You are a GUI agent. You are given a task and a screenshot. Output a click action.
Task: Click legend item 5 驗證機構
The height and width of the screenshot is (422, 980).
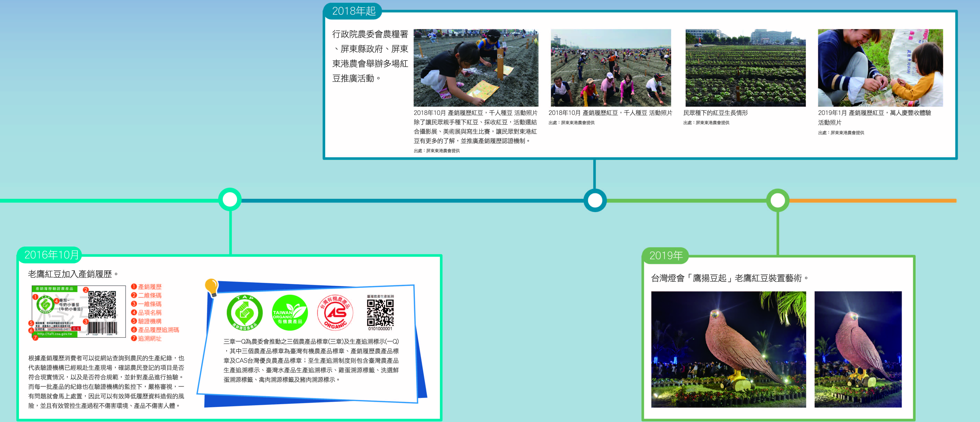pos(146,321)
